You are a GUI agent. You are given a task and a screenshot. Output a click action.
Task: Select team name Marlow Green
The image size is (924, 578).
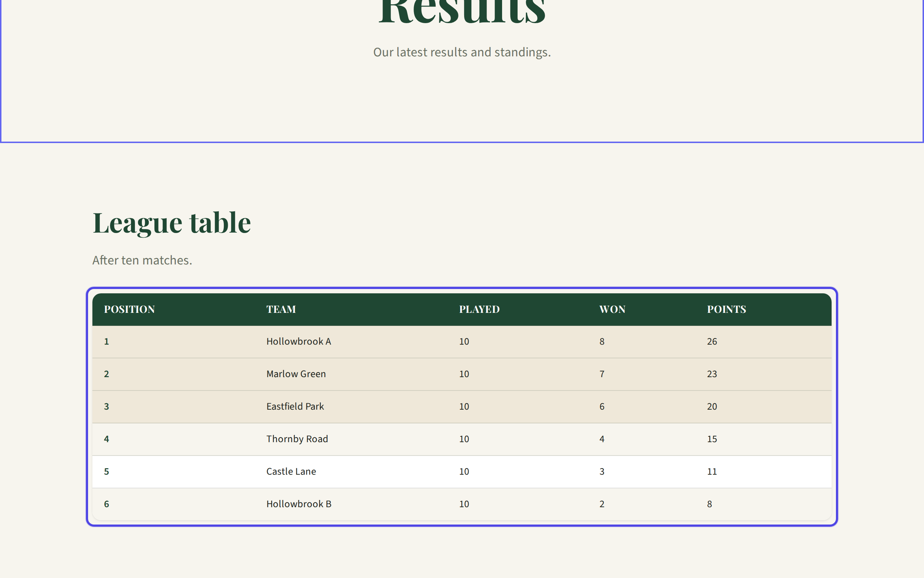click(x=296, y=374)
